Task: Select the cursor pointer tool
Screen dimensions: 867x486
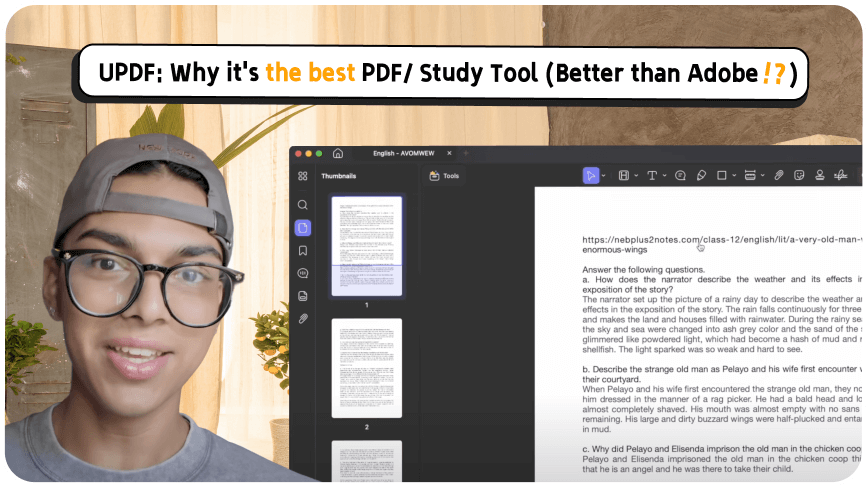Action: pyautogui.click(x=591, y=175)
